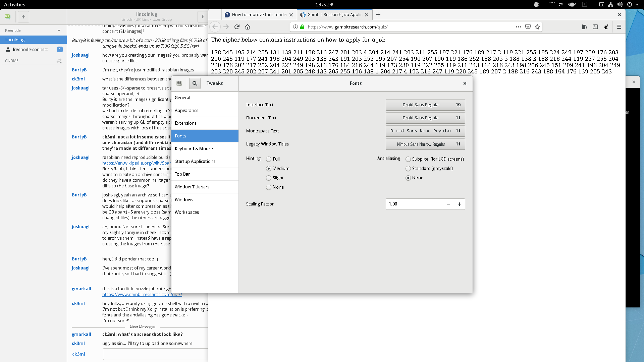Open the Firefox Library icon

click(585, 27)
